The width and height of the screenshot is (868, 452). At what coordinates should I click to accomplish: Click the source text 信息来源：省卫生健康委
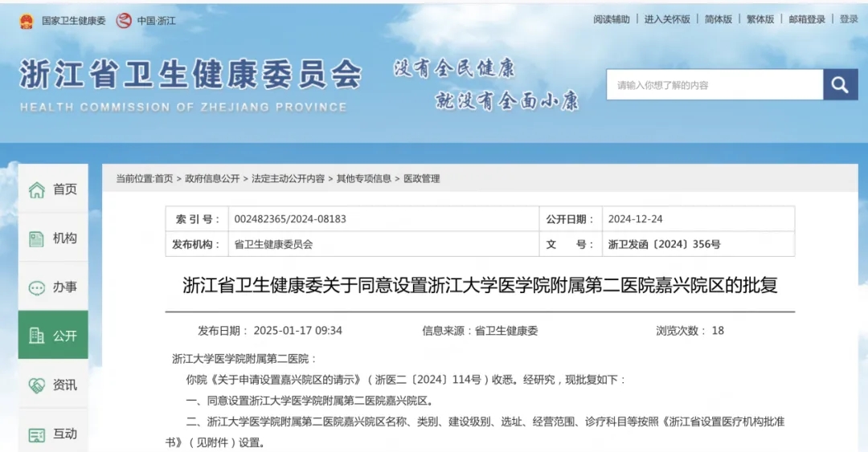coord(480,331)
